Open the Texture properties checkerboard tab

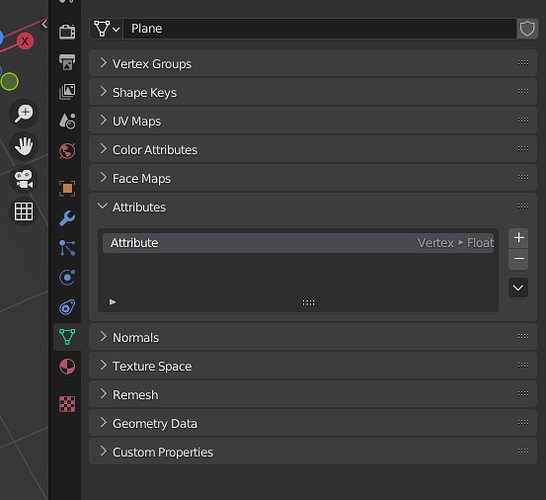click(x=67, y=404)
